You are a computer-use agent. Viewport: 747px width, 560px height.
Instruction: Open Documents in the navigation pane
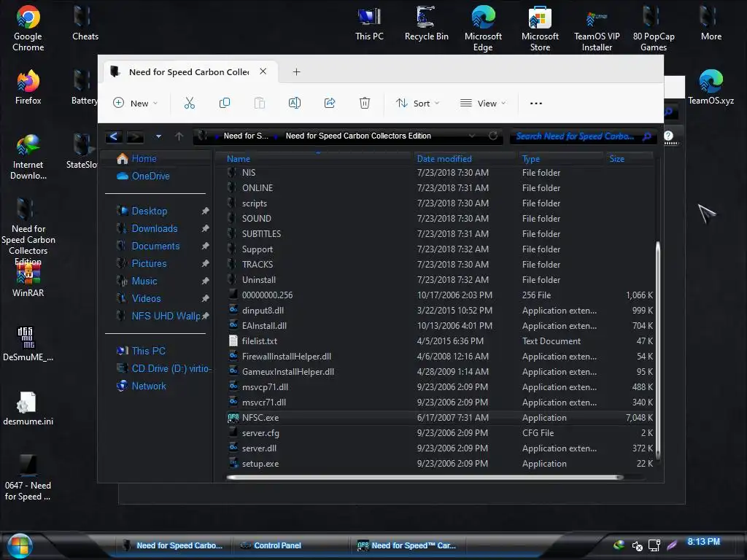tap(155, 246)
